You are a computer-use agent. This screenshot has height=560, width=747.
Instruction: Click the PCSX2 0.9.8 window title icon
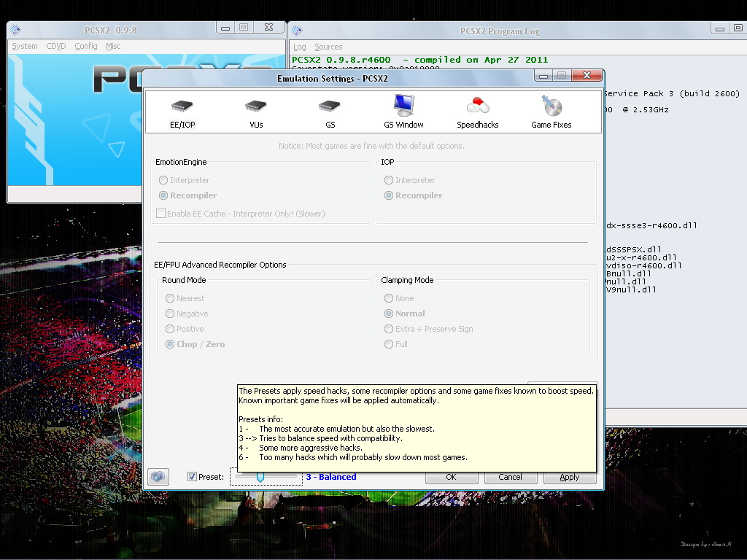(15, 30)
